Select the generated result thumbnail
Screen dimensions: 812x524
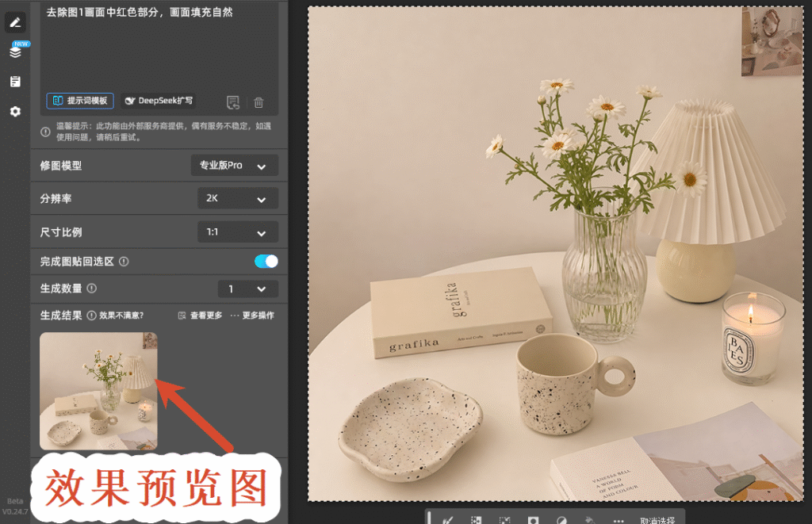coord(98,391)
